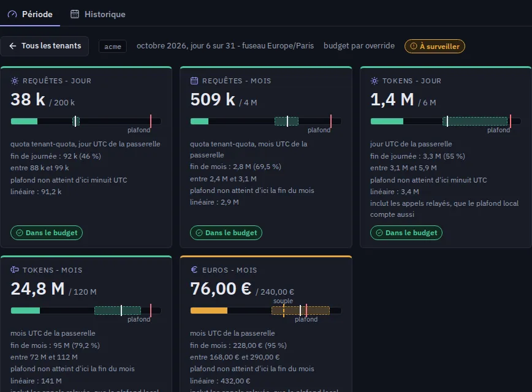Click the line 'linéaire : 3,4 M'
Screen dimensions: 532x392
pyautogui.click(x=395, y=192)
